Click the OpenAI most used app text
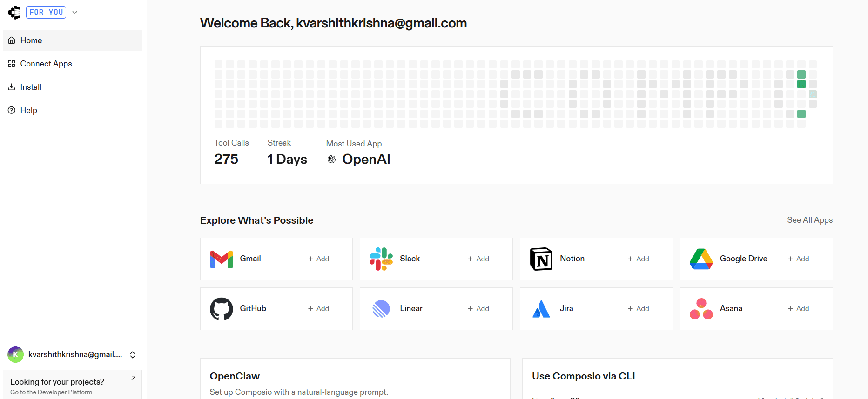 (366, 159)
